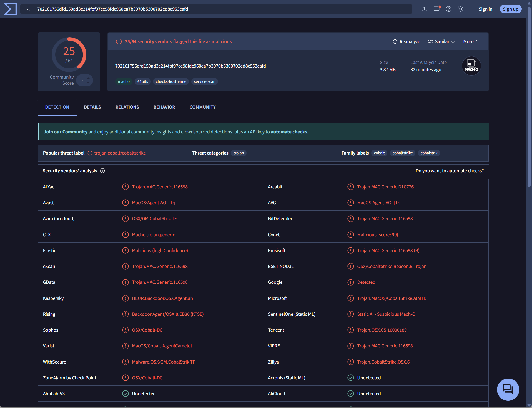532x408 pixels.
Task: Click the 64bits tag
Action: tap(143, 81)
